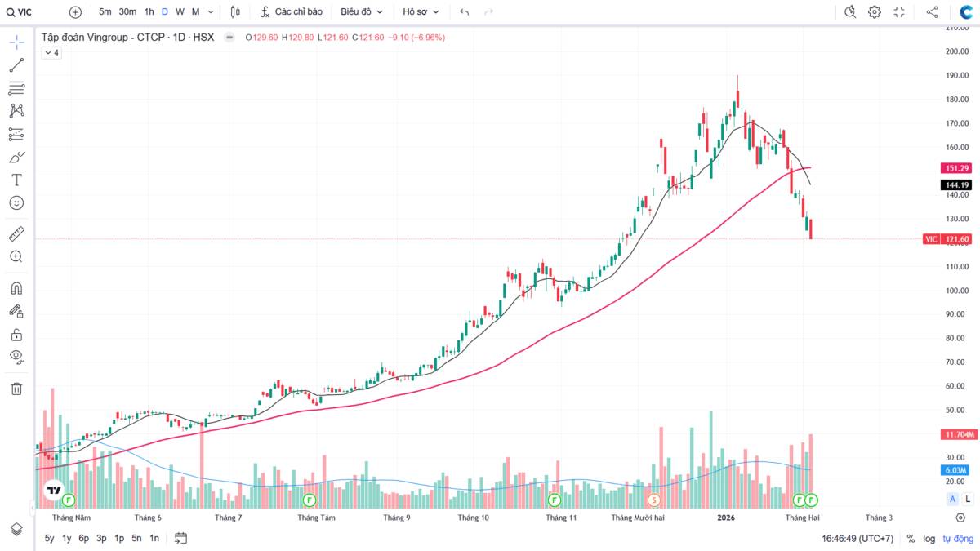Select the text annotation tool

(x=16, y=180)
